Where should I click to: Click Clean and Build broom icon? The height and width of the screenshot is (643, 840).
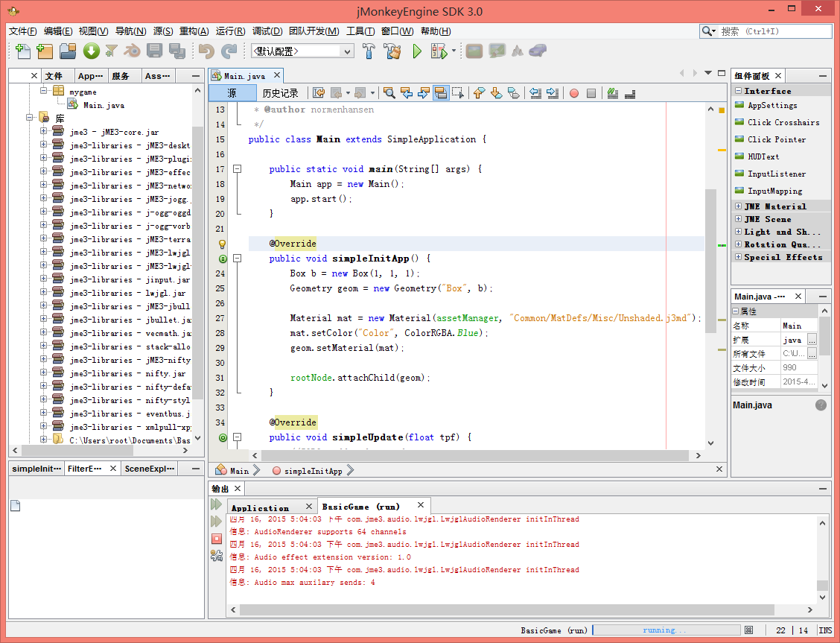coord(392,51)
